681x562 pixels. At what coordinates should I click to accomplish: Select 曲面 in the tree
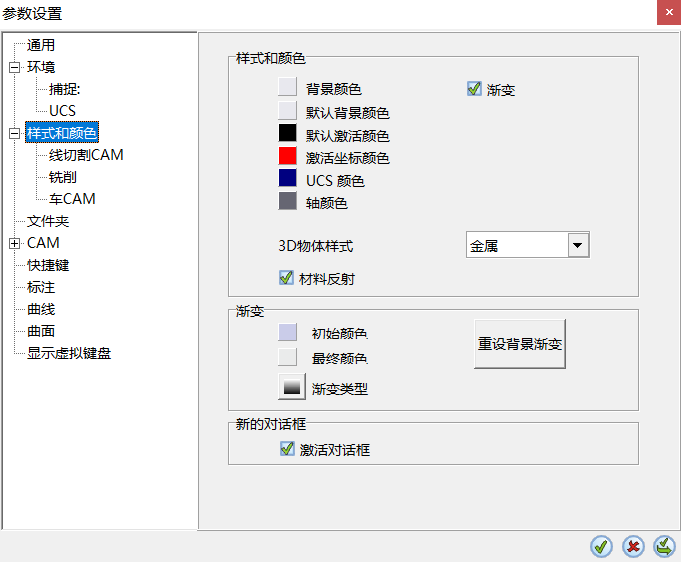(41, 331)
